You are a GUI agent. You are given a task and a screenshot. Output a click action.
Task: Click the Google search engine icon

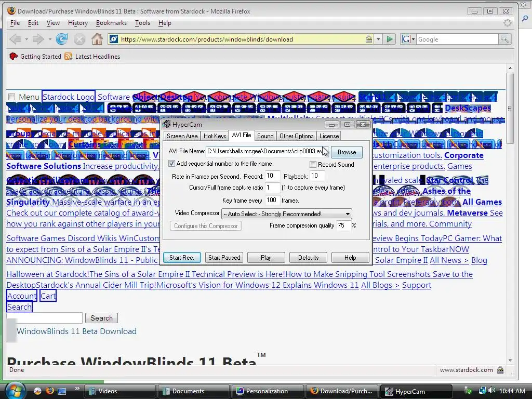tap(406, 39)
